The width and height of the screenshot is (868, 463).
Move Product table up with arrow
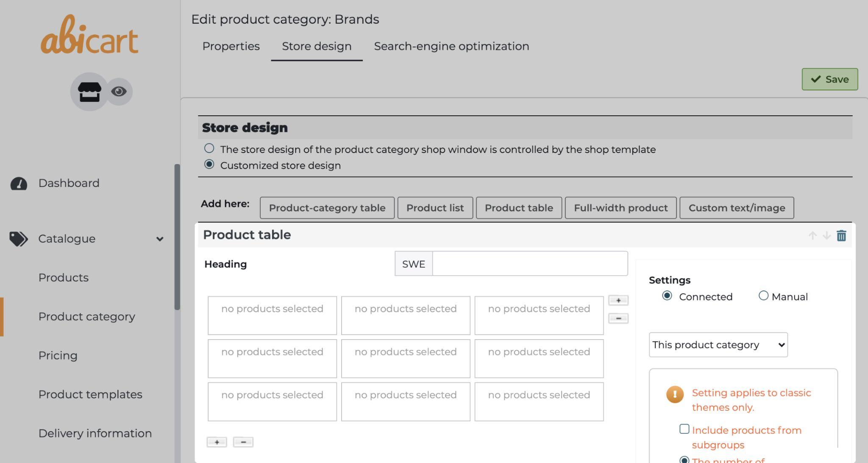(x=812, y=236)
